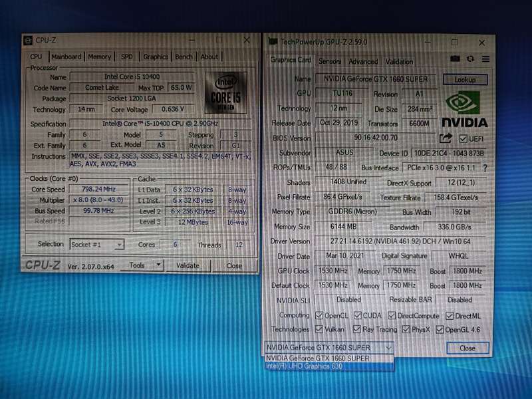Click the Code Name value Comet Lake
Screen dimensions: 532x399
[x=102, y=88]
